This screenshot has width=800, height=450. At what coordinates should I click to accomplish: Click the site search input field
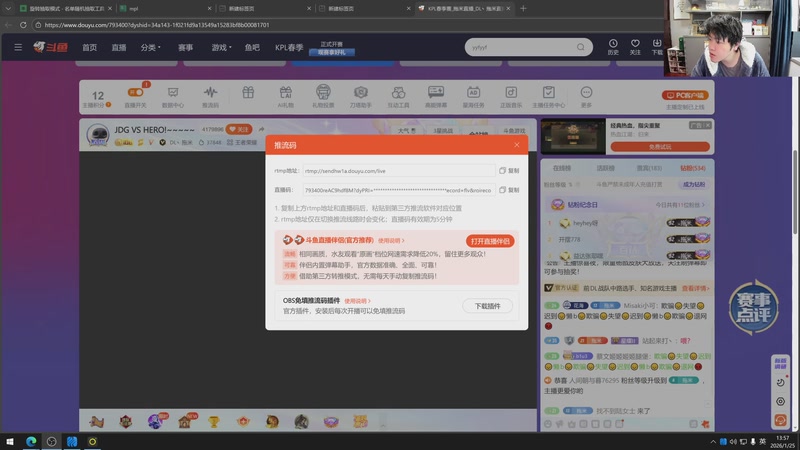(x=522, y=47)
